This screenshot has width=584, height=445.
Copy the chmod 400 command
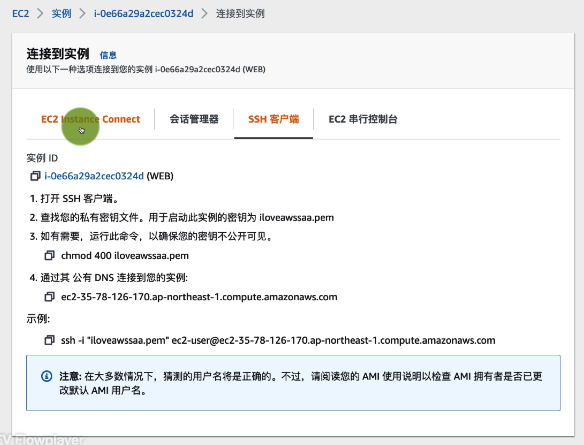(50, 255)
